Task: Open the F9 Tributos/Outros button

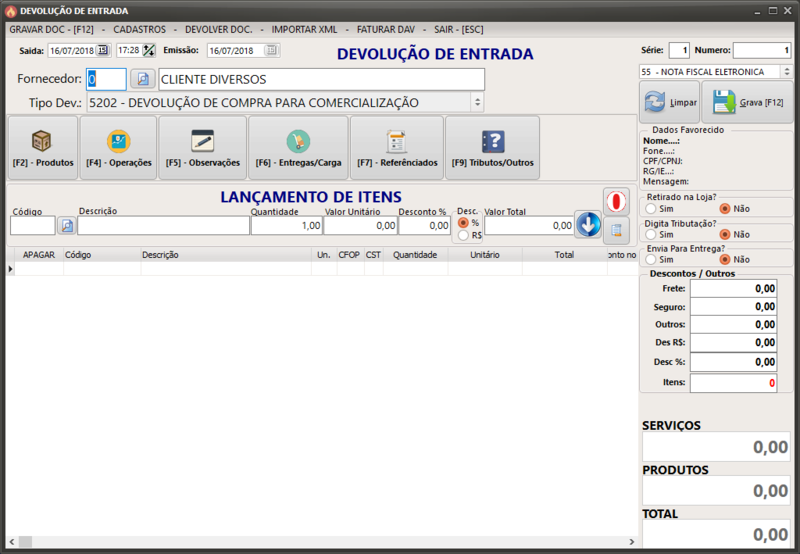Action: tap(492, 148)
